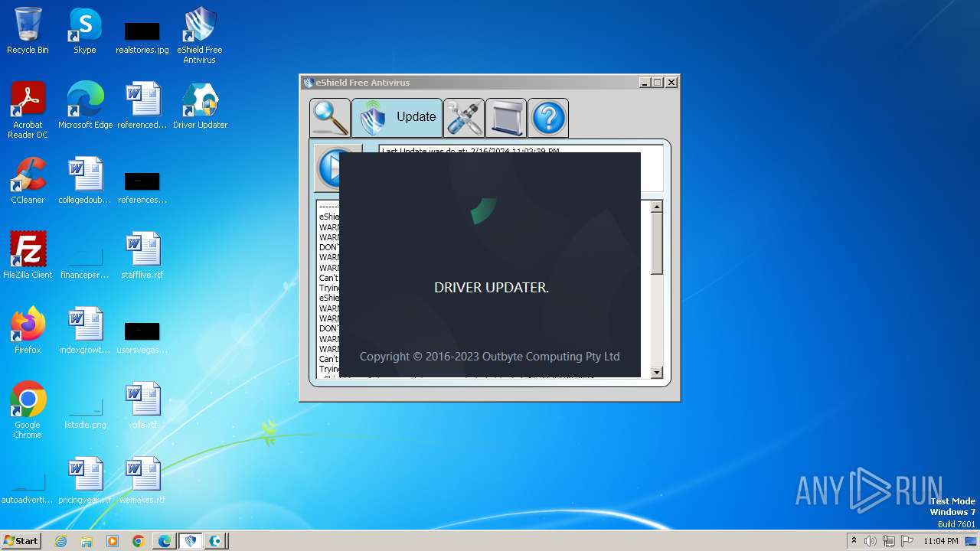Select Google Chrome desktop shortcut
This screenshot has height=551, width=980.
pos(28,411)
